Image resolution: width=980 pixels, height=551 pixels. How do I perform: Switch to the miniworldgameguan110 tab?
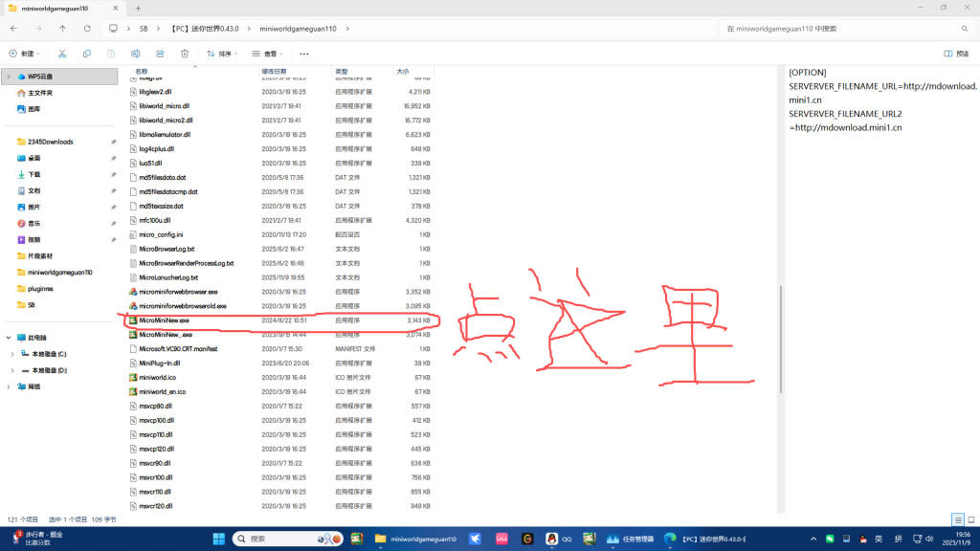(x=57, y=8)
